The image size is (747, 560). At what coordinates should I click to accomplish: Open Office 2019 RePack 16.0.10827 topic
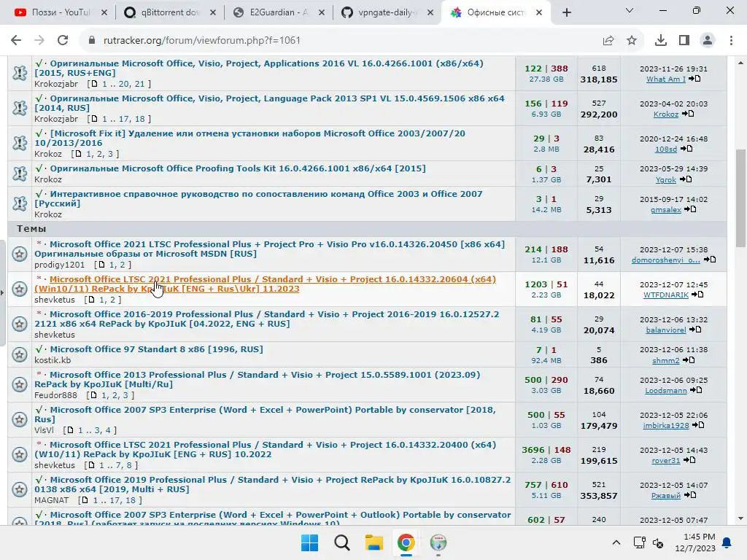coord(273,484)
